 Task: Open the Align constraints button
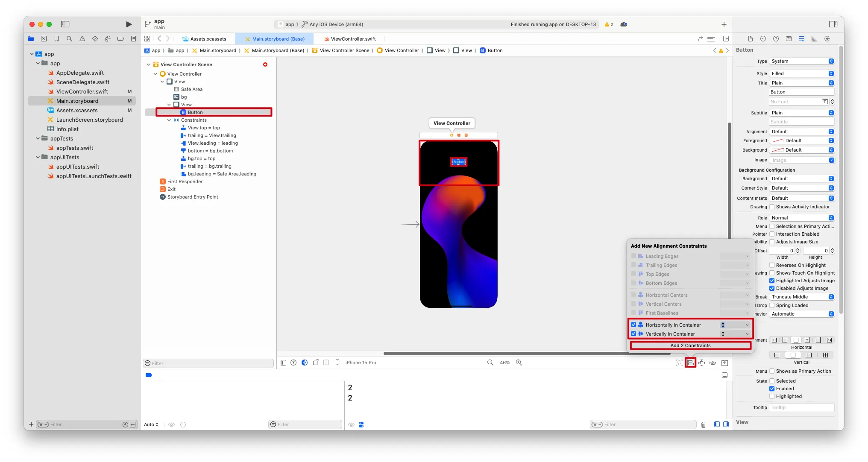(690, 363)
